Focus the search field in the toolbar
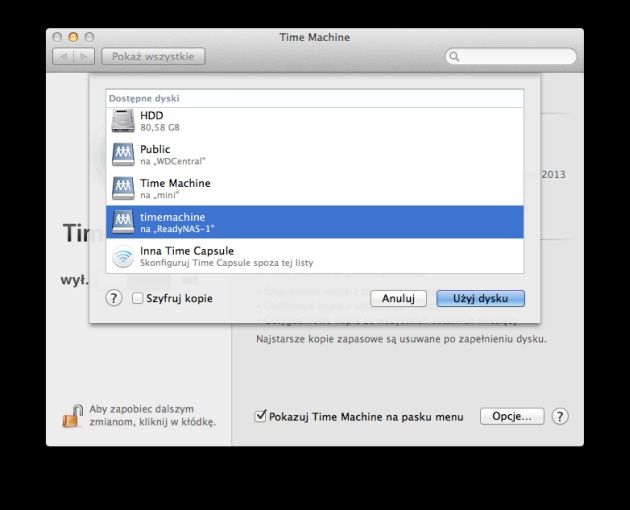 coord(511,57)
